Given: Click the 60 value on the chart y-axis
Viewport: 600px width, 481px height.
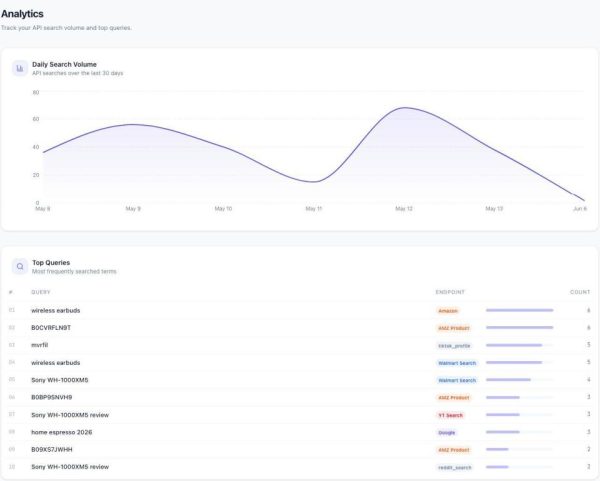Looking at the screenshot, I should 36,119.
